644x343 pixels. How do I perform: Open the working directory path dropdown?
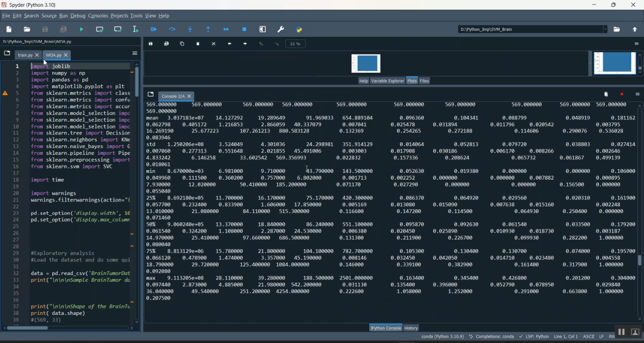click(x=605, y=30)
